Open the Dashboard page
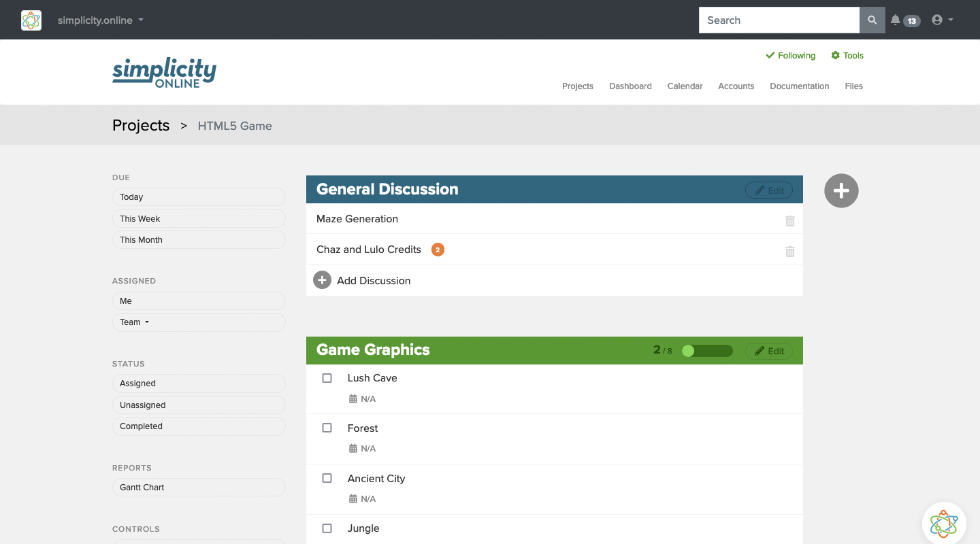 click(x=630, y=86)
